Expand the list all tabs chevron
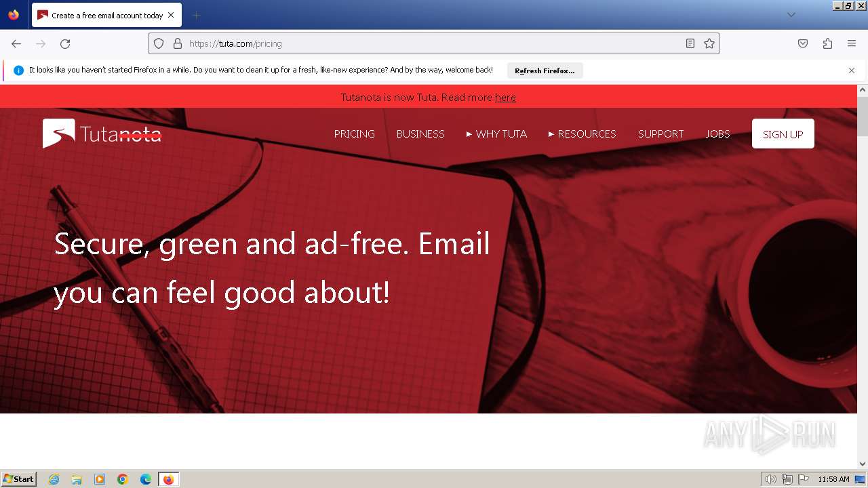This screenshot has height=488, width=868. click(791, 15)
